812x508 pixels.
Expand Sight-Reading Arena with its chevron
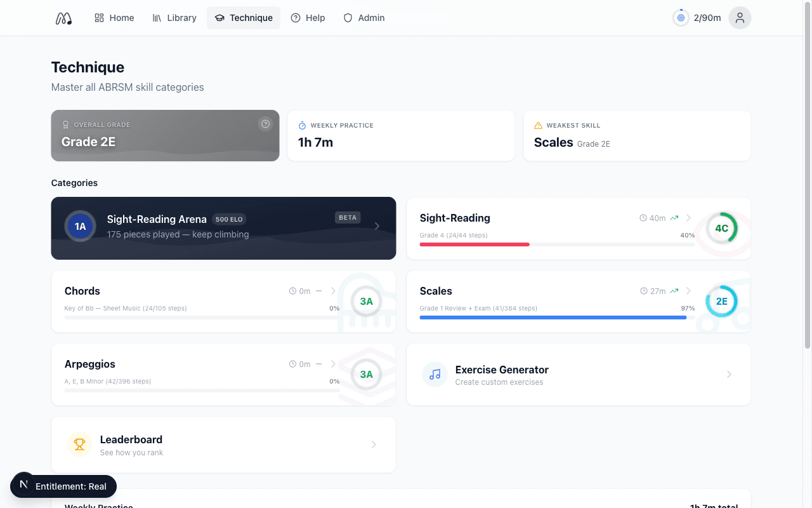pyautogui.click(x=377, y=226)
